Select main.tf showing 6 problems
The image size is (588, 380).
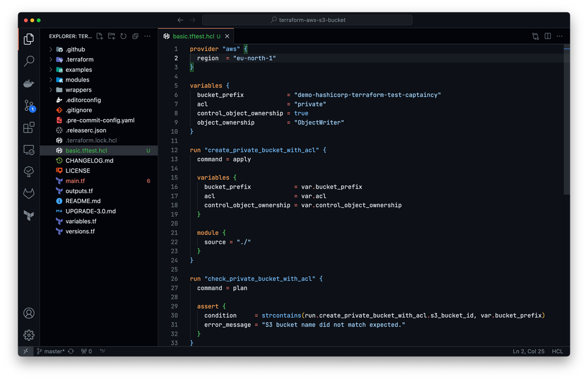[76, 180]
